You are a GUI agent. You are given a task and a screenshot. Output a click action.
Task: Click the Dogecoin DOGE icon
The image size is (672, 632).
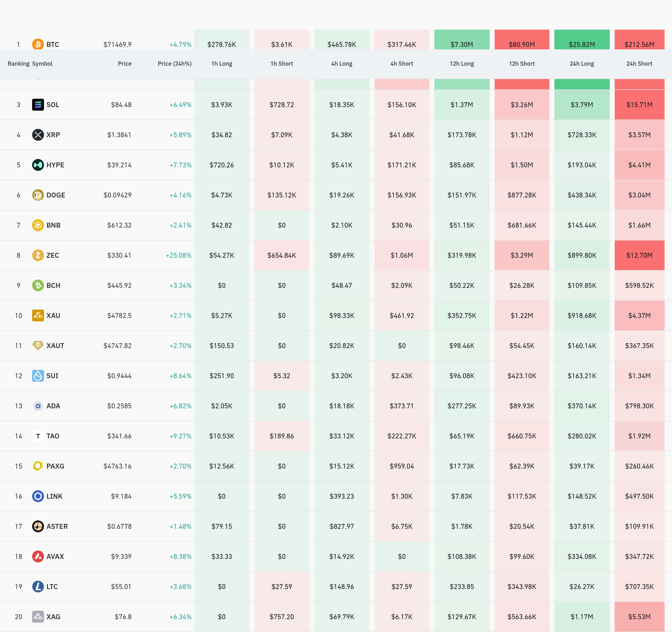pos(38,195)
